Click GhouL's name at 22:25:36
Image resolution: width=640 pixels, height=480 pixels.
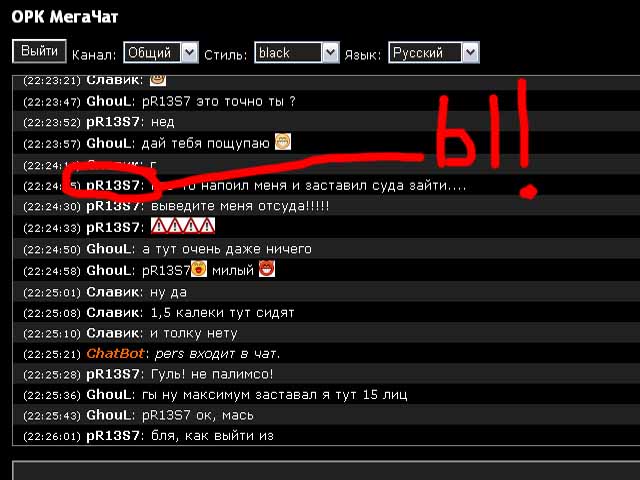(109, 395)
